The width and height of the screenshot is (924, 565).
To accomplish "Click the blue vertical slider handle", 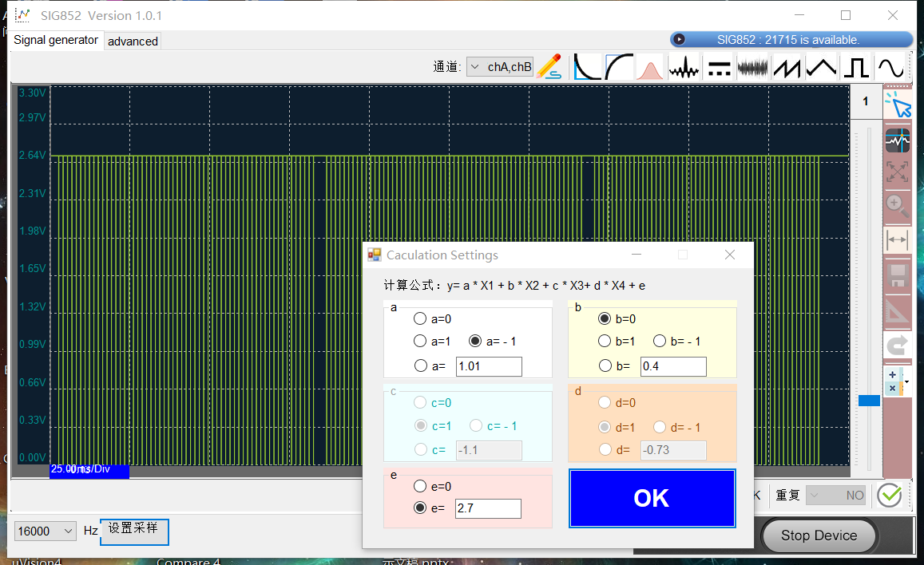I will (x=869, y=401).
